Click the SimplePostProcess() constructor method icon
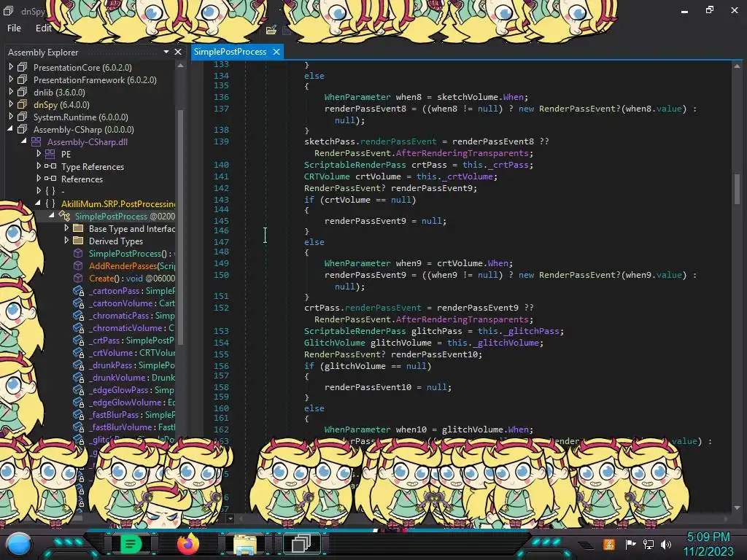This screenshot has width=747, height=560. point(78,253)
